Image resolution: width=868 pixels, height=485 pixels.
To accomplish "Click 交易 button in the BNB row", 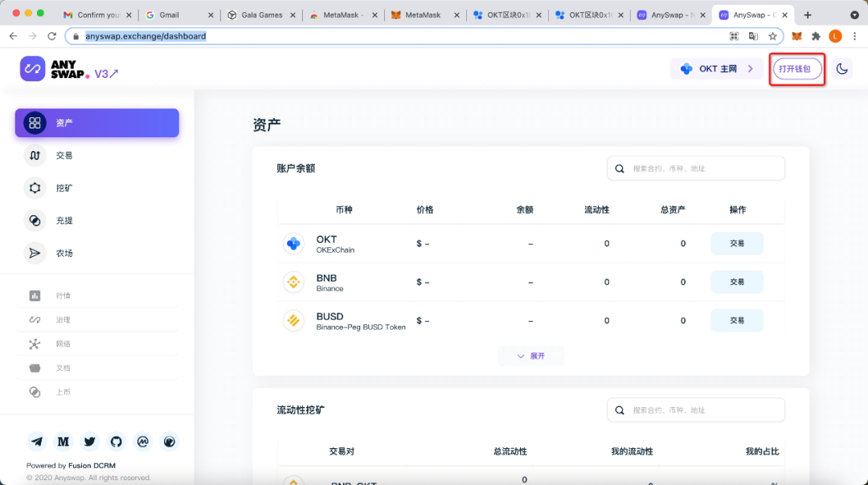I will point(737,282).
